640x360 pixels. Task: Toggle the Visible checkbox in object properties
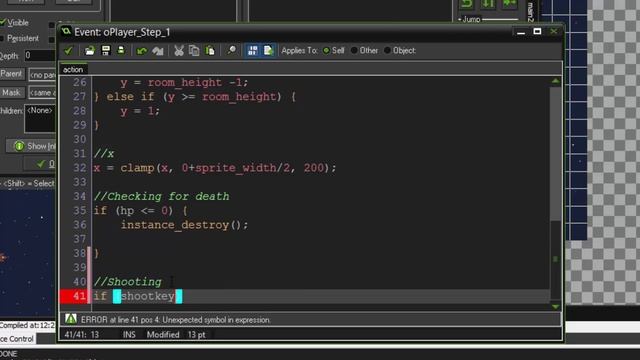click(x=2, y=22)
